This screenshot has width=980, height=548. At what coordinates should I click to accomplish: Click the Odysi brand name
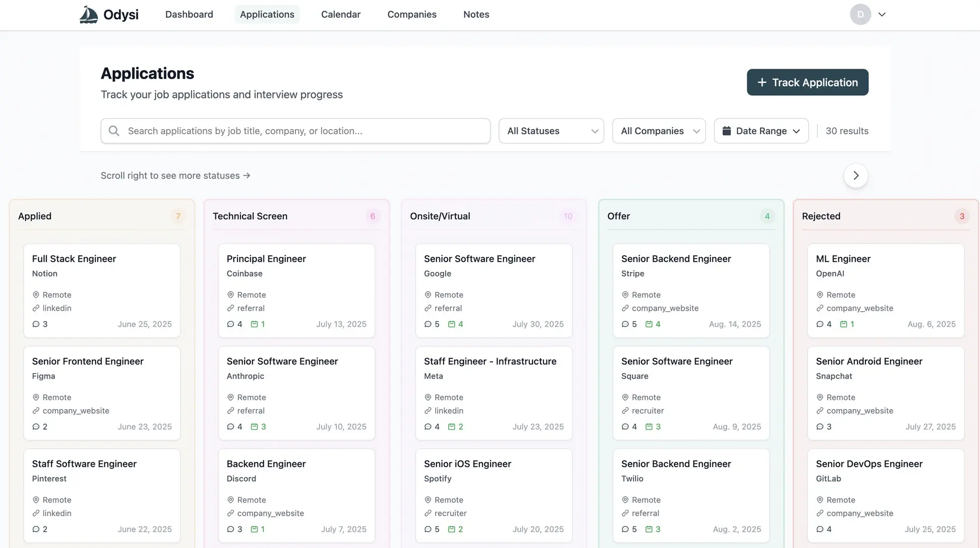(121, 14)
